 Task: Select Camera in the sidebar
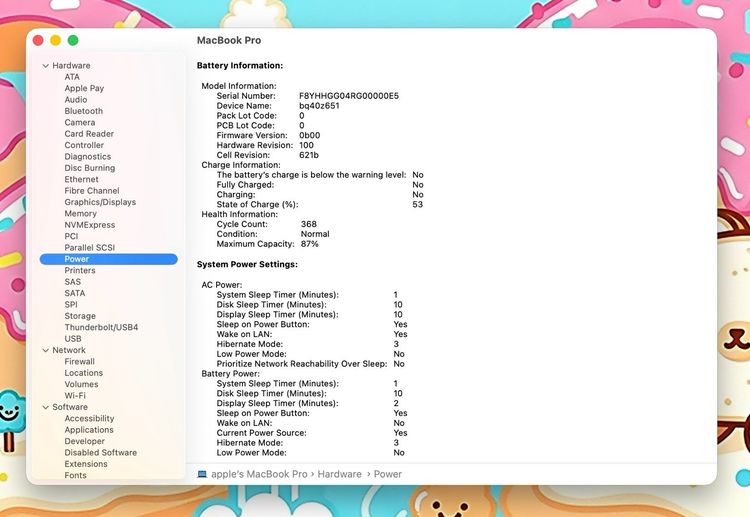click(x=80, y=122)
